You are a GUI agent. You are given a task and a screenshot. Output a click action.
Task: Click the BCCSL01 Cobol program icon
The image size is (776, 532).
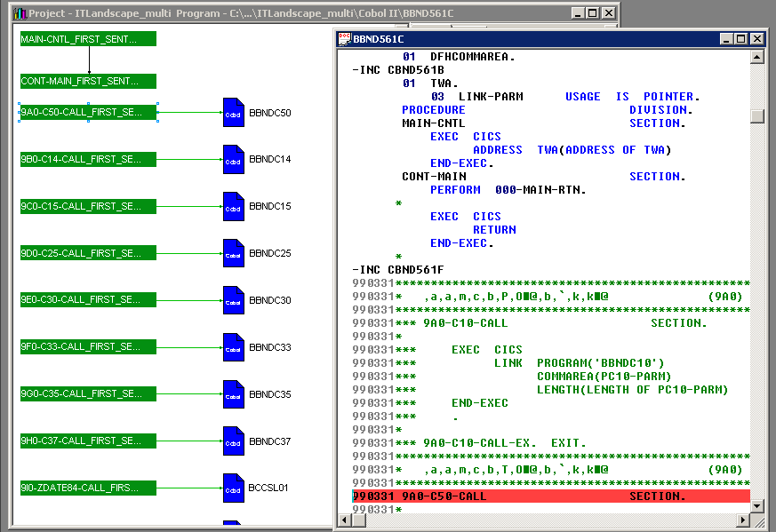point(234,488)
